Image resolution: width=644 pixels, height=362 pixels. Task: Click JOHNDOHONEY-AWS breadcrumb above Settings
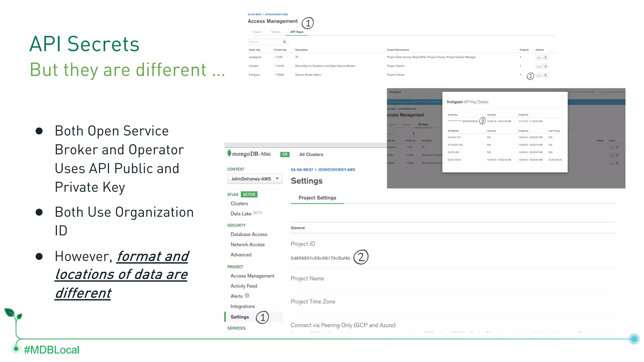click(336, 170)
